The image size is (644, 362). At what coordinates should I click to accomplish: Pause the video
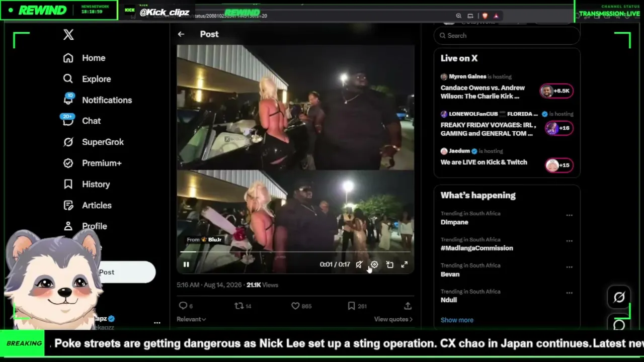click(x=186, y=264)
